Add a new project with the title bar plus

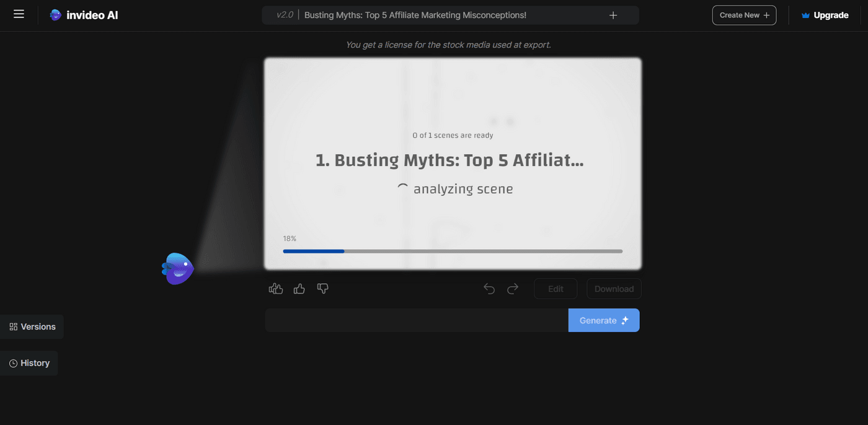tap(613, 15)
